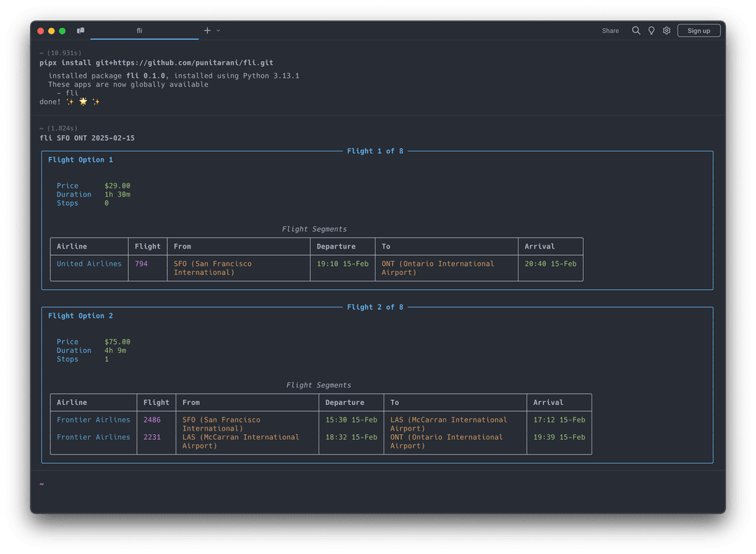This screenshot has width=756, height=554.
Task: Click the Flight Option 2 heading
Action: pyautogui.click(x=80, y=316)
